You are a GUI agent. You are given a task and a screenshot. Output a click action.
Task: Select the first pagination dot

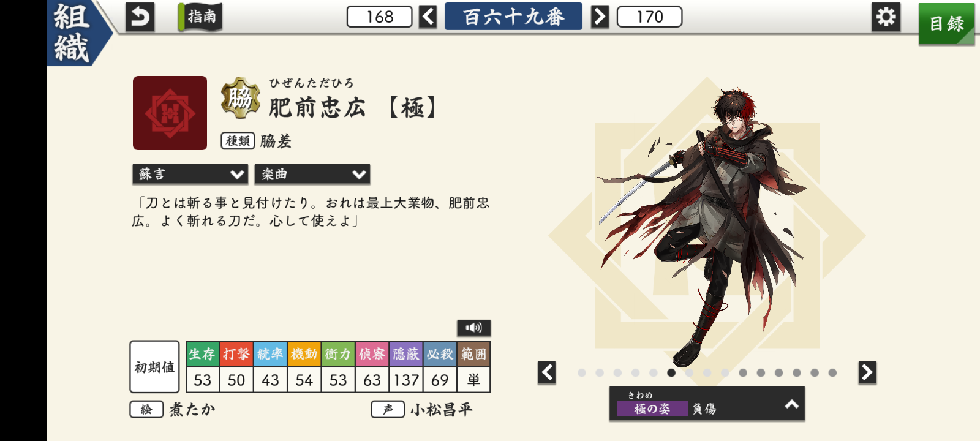pos(582,372)
